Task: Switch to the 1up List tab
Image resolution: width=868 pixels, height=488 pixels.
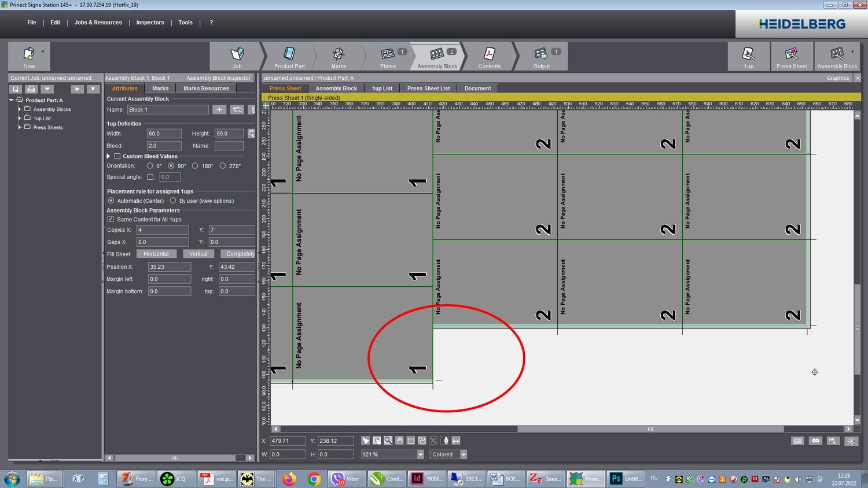Action: [382, 88]
